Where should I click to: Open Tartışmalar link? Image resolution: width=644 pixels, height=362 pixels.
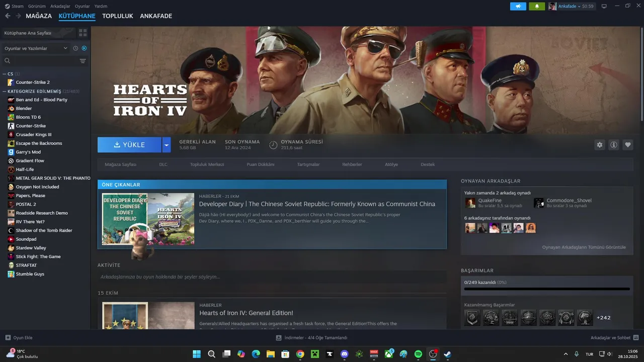pyautogui.click(x=308, y=164)
